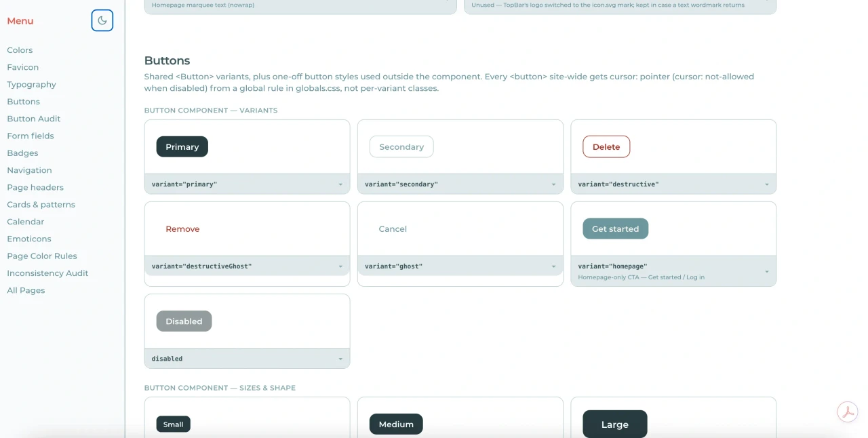Screen dimensions: 868x438
Task: Expand the variant="destructiveGhost" code panel
Action: 247,266
